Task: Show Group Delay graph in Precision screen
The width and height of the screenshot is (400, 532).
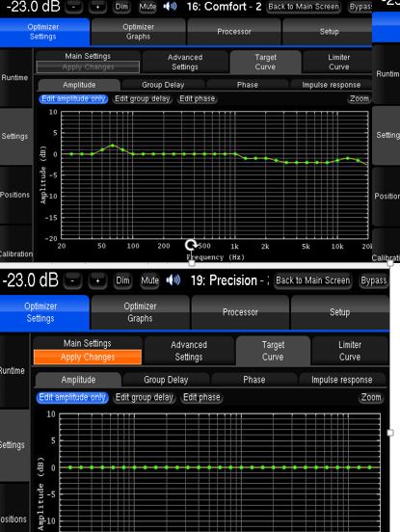Action: [x=166, y=380]
